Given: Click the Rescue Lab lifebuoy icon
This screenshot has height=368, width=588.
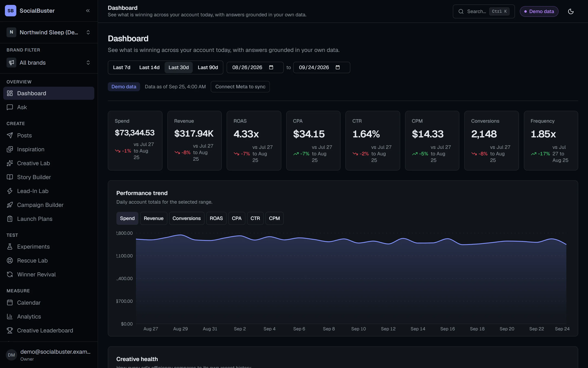Looking at the screenshot, I should click(10, 260).
